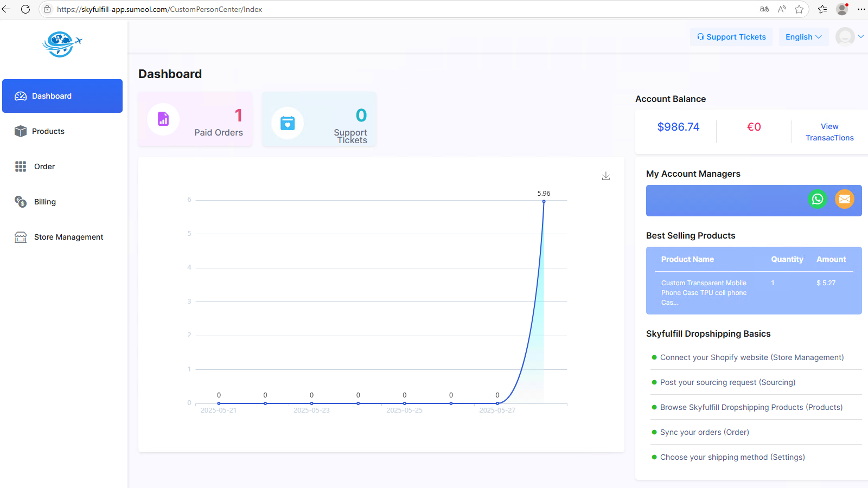Click the translate page icon
Image resolution: width=868 pixels, height=488 pixels.
(764, 9)
